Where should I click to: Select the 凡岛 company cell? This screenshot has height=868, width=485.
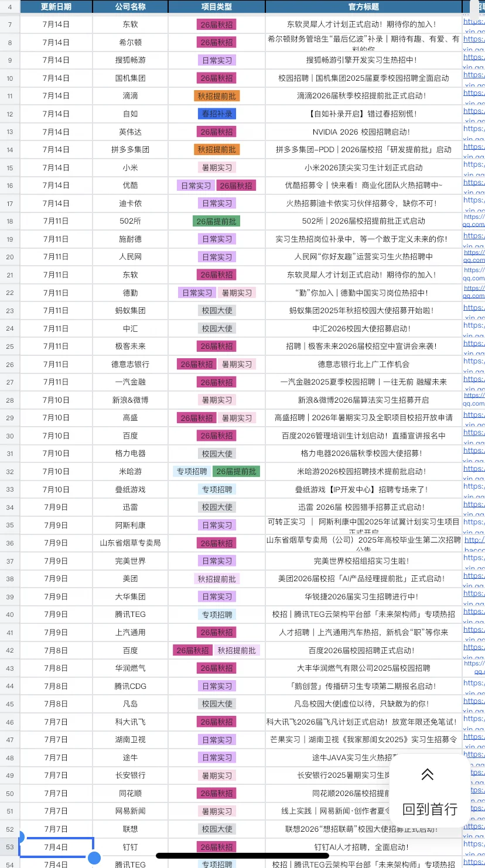(131, 704)
